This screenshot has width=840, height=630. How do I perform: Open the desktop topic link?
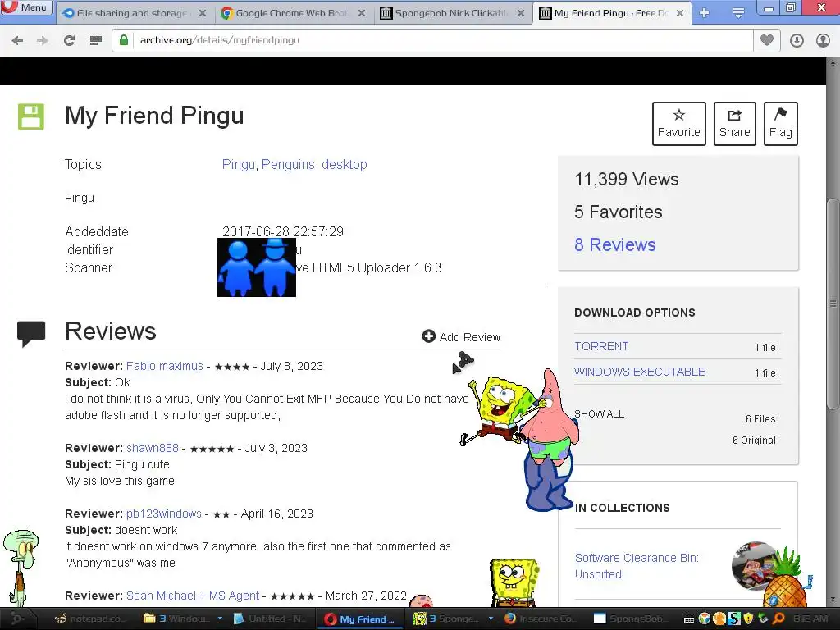(x=345, y=164)
